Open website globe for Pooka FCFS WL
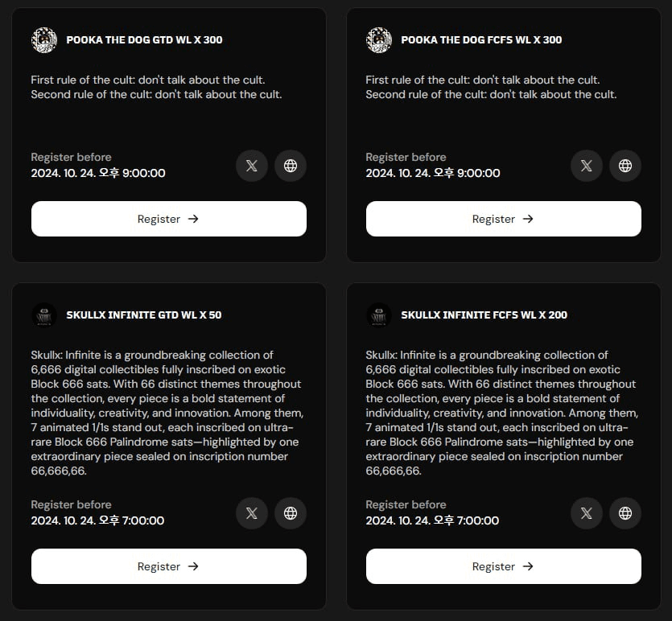The height and width of the screenshot is (621, 672). [x=625, y=166]
